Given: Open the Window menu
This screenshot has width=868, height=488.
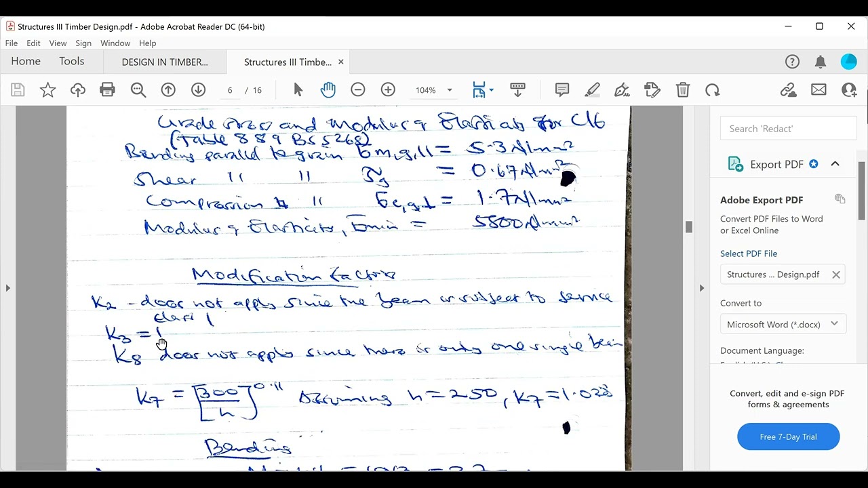Looking at the screenshot, I should tap(115, 43).
